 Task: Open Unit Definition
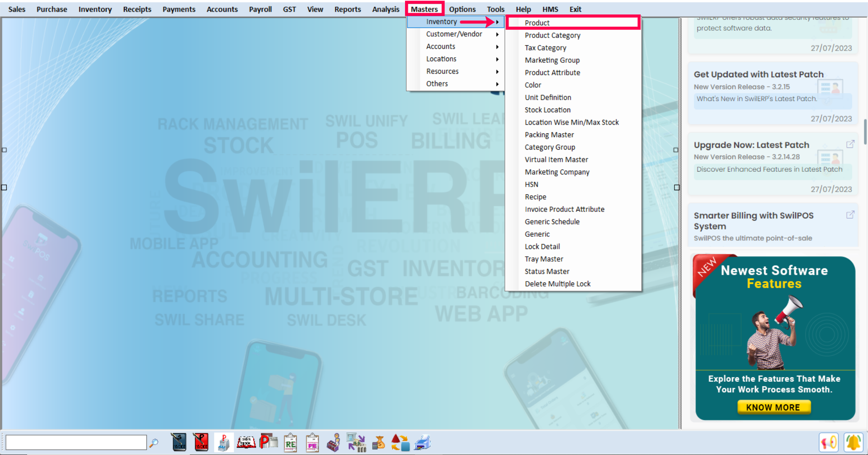pyautogui.click(x=573, y=98)
